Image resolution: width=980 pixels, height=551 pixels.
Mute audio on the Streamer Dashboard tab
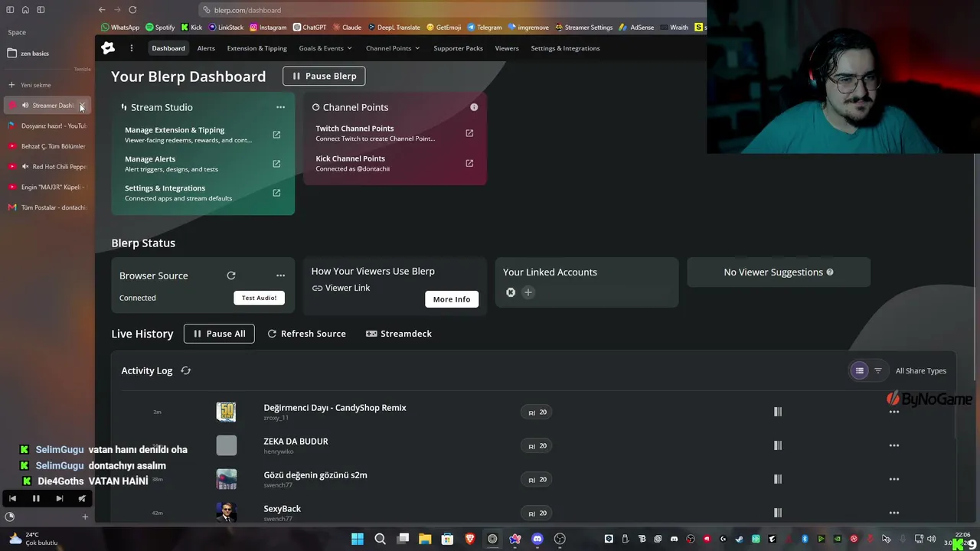[25, 106]
